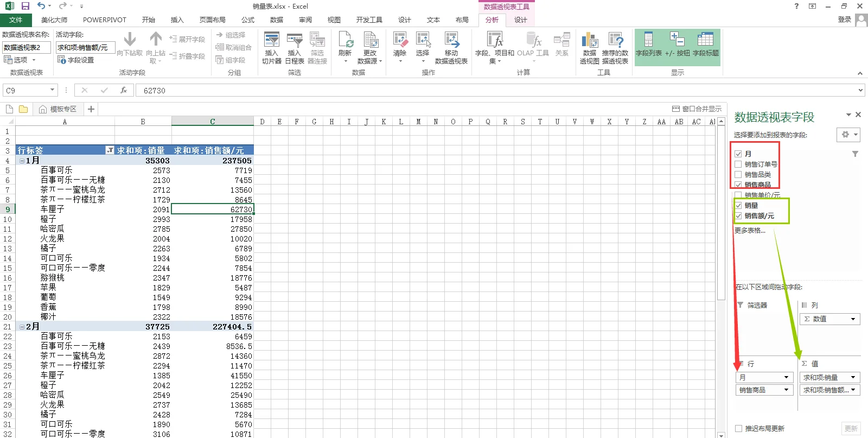Add a new tab with the plus button
The height and width of the screenshot is (438, 868).
pyautogui.click(x=91, y=109)
